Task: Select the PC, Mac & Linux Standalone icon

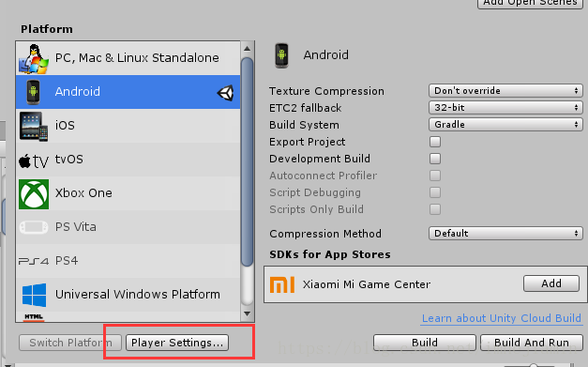Action: pyautogui.click(x=34, y=58)
